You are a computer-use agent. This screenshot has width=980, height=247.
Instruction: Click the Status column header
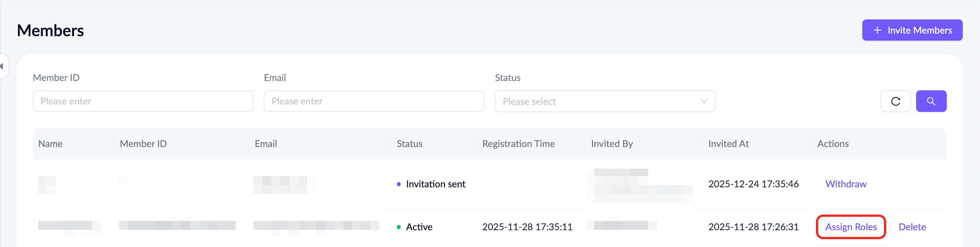[409, 144]
